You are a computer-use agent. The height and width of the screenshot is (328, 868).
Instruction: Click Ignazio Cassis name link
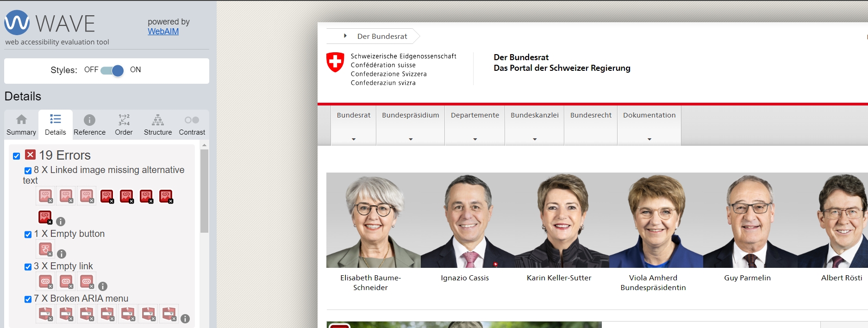pos(465,278)
